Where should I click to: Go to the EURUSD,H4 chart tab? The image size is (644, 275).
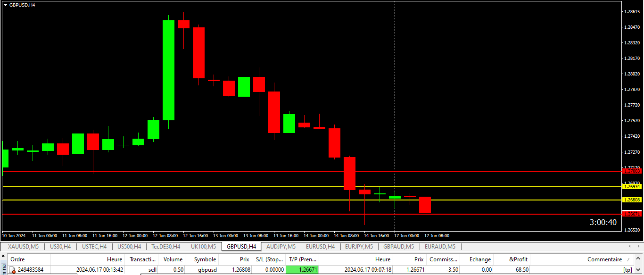(x=320, y=247)
